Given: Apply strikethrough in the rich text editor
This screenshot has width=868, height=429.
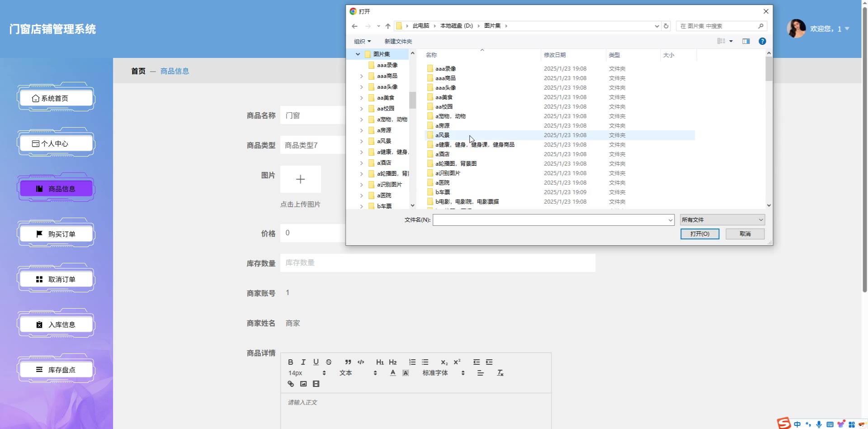Looking at the screenshot, I should tap(329, 362).
